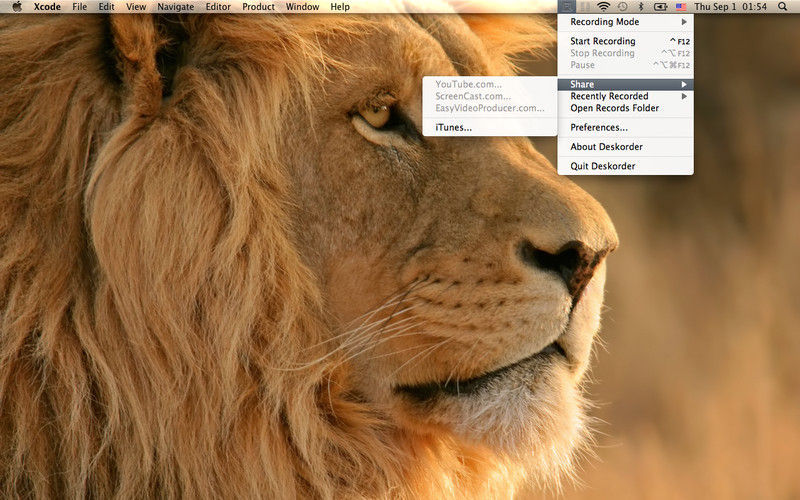Click the disabled Stop Recording item
This screenshot has width=800, height=500.
coord(626,53)
